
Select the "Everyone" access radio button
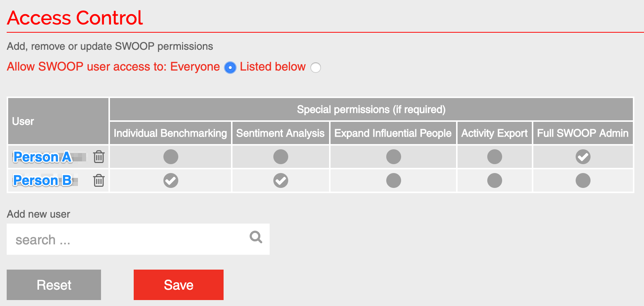click(230, 68)
